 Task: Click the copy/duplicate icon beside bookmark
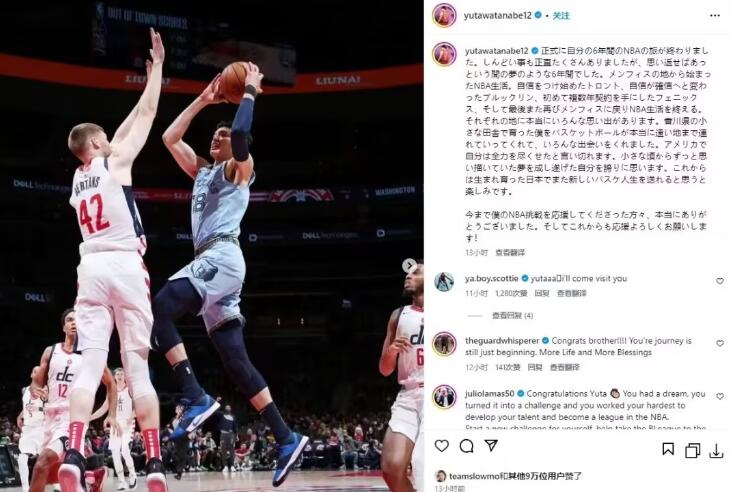[692, 450]
